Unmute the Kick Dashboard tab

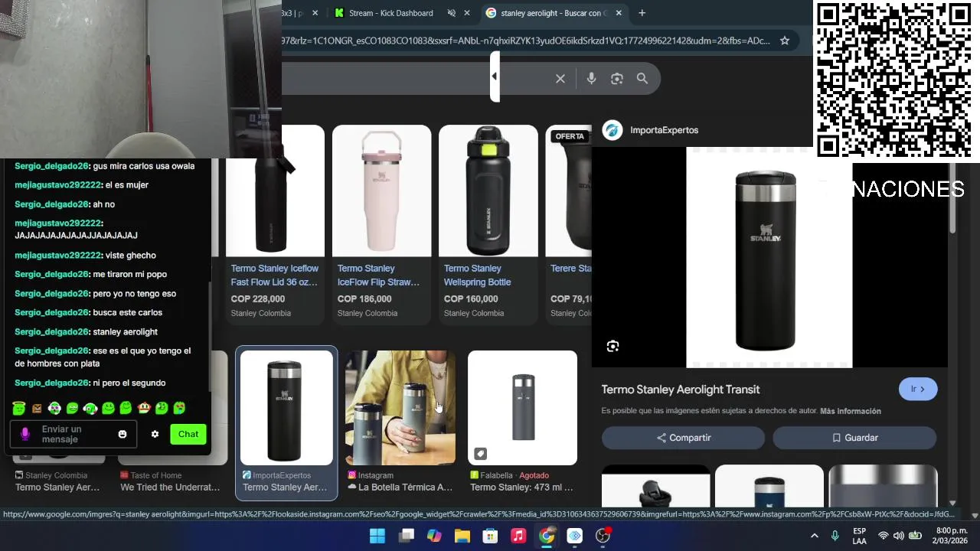pyautogui.click(x=452, y=13)
